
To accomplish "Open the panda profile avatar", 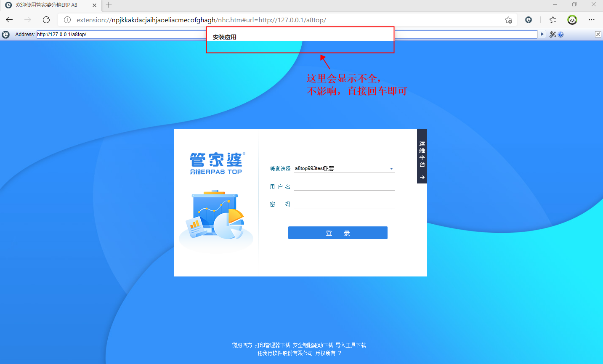I will point(572,20).
